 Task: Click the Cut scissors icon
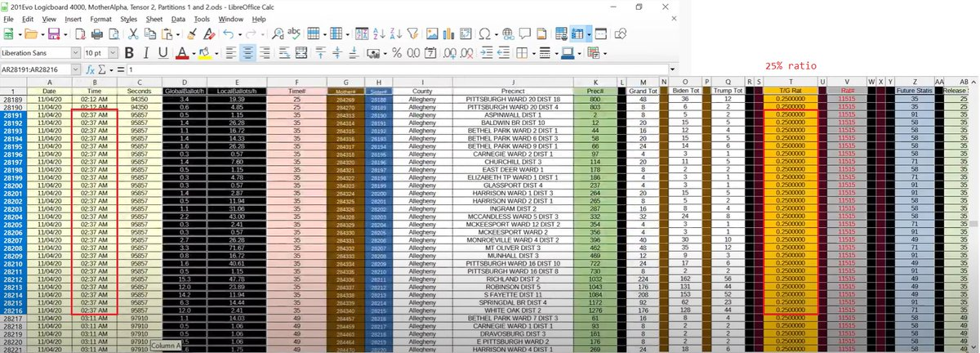point(133,34)
